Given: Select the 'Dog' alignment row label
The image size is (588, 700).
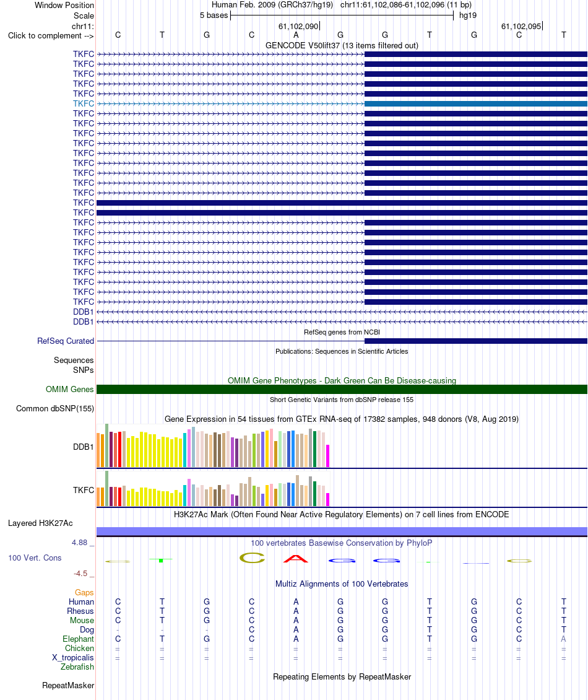Looking at the screenshot, I should (x=87, y=630).
